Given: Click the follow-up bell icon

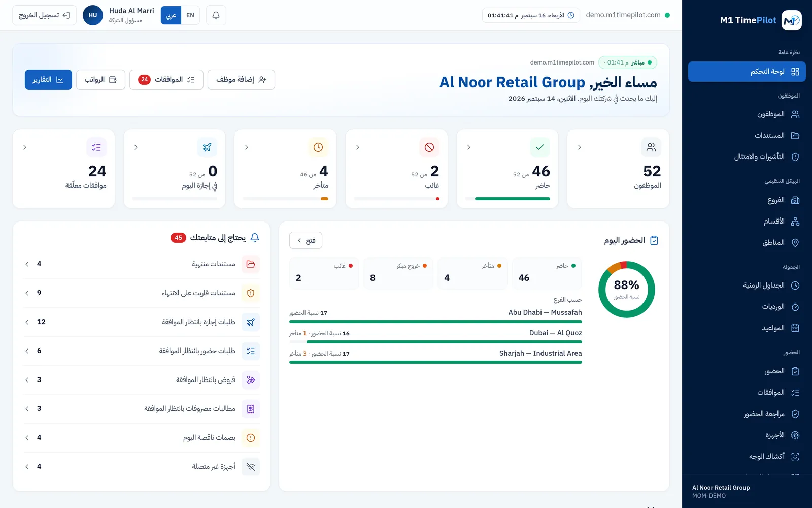Looking at the screenshot, I should click(x=255, y=237).
